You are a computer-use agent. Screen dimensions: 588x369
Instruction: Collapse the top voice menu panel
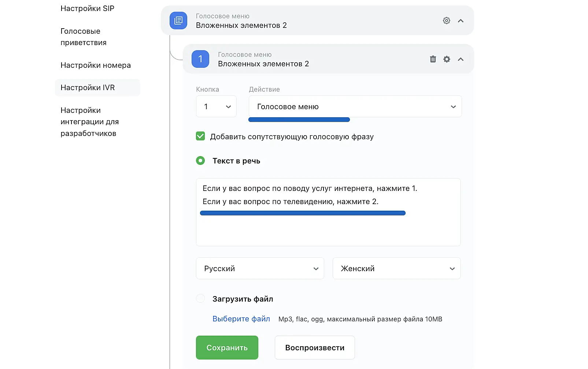(461, 21)
